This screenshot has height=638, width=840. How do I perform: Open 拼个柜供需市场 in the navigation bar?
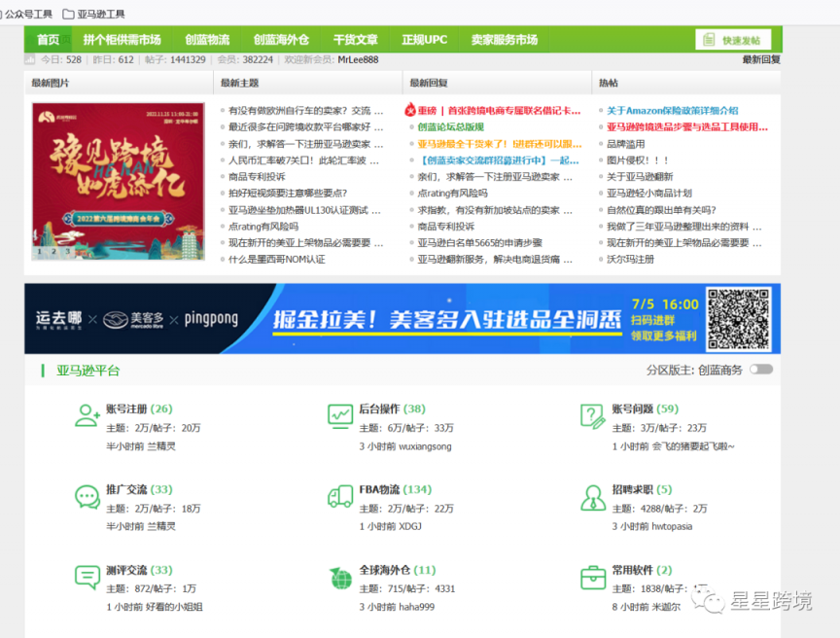[122, 40]
